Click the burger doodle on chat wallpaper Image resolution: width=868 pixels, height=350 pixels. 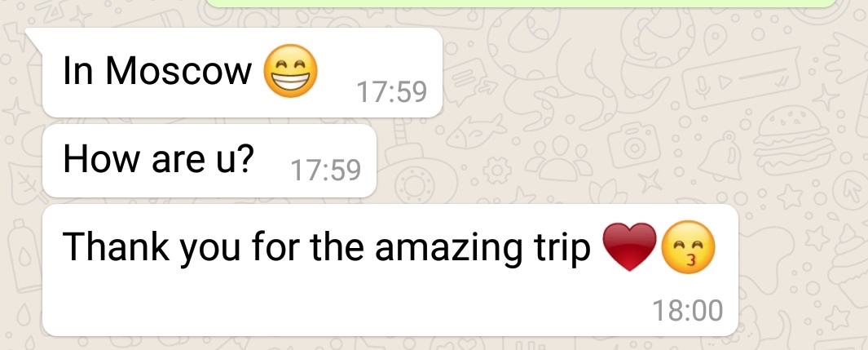[x=795, y=140]
